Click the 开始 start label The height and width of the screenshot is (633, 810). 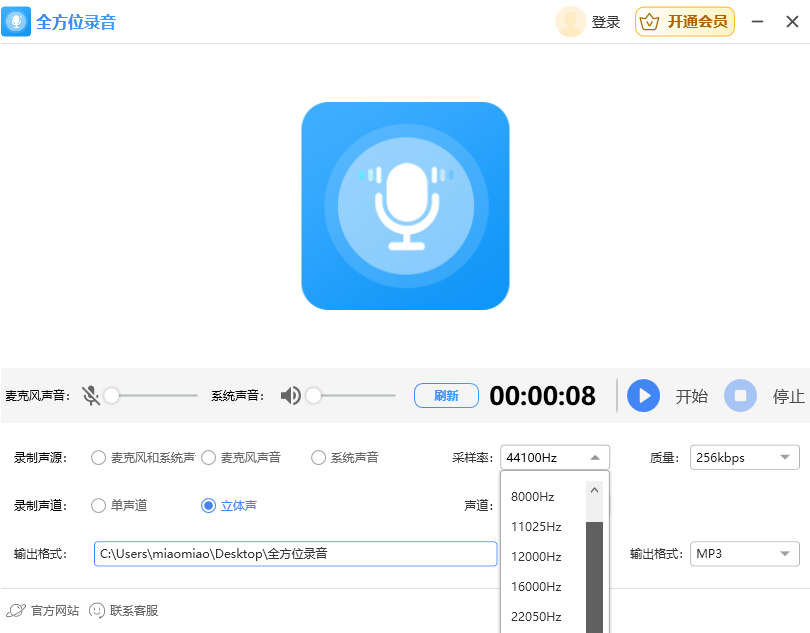(x=692, y=396)
